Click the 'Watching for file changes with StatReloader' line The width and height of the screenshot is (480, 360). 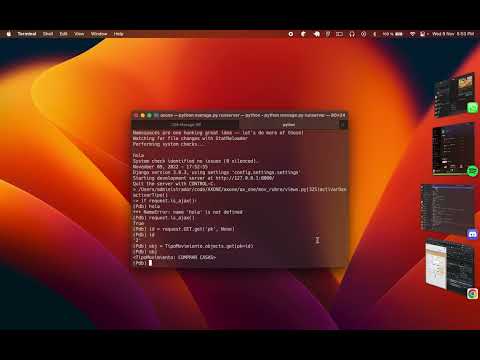point(190,138)
